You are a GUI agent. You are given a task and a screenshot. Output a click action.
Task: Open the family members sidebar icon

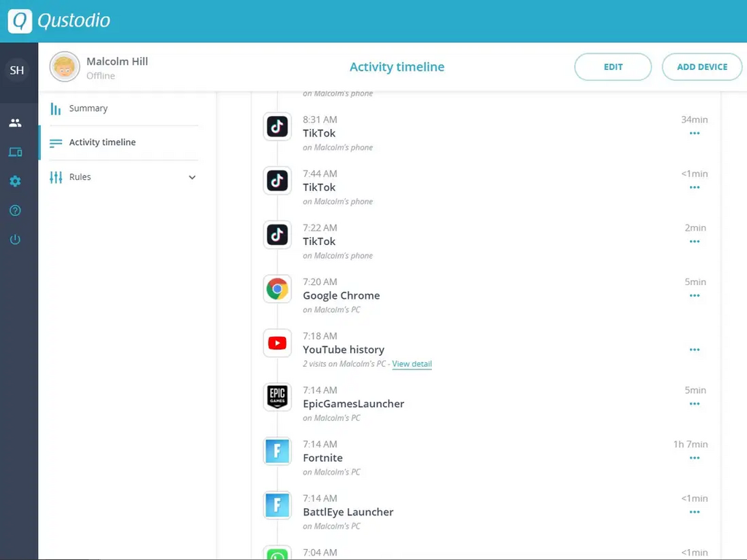pos(15,122)
